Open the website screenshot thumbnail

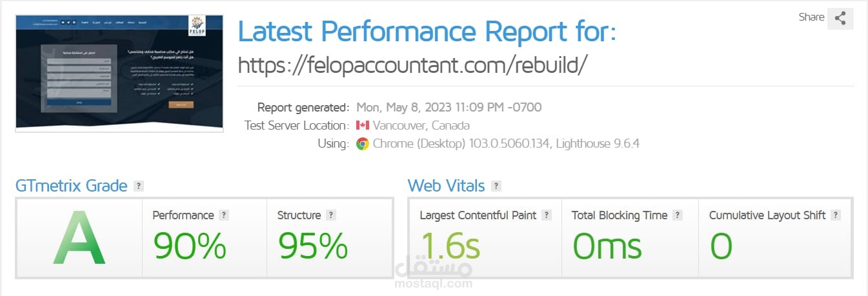(119, 74)
